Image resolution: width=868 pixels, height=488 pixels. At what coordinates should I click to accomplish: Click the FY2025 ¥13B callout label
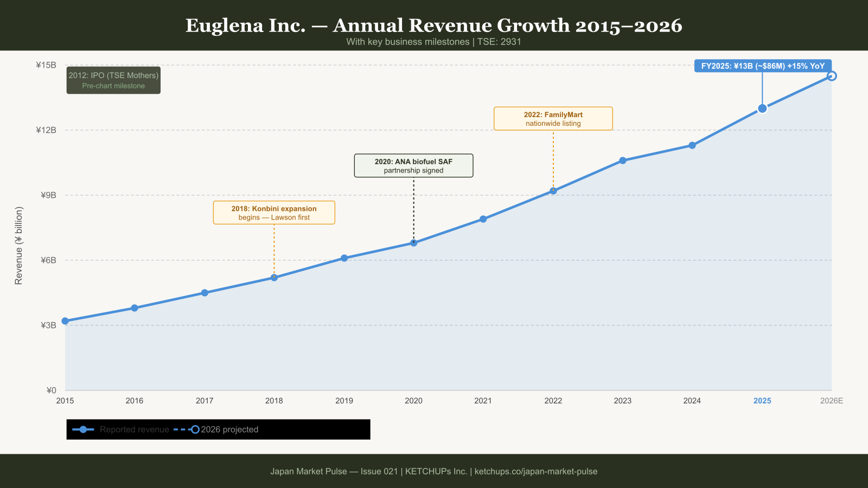point(763,66)
